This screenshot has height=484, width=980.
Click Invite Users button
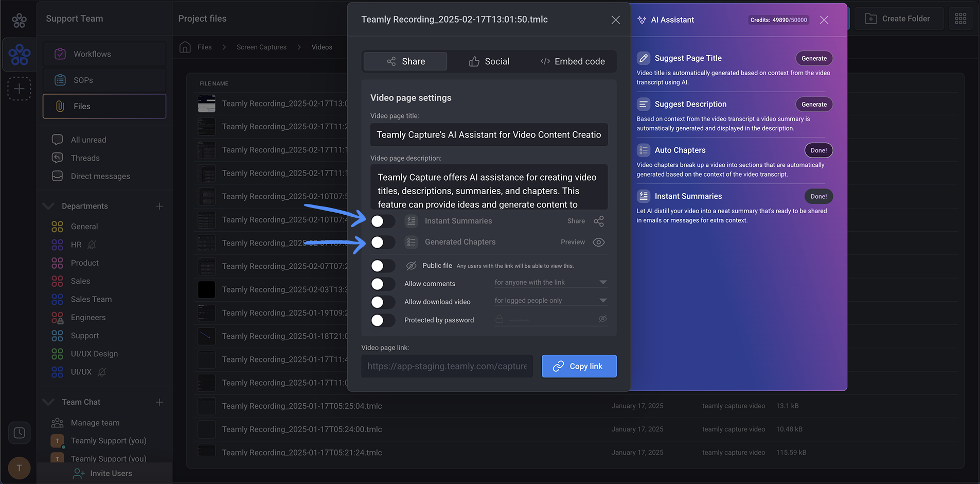[103, 473]
